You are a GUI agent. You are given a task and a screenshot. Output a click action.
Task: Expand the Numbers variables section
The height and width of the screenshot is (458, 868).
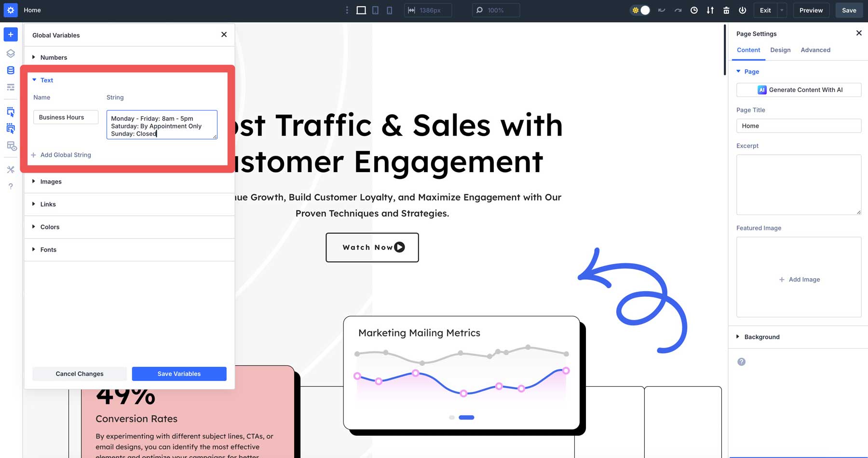click(54, 57)
